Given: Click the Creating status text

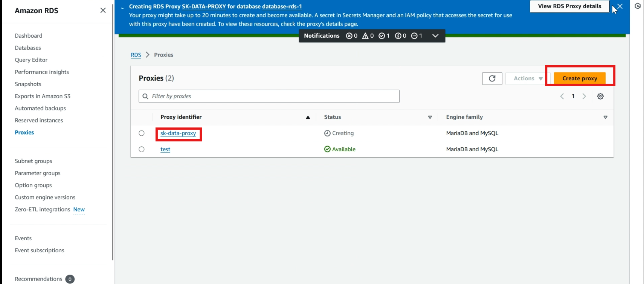Looking at the screenshot, I should click(343, 133).
